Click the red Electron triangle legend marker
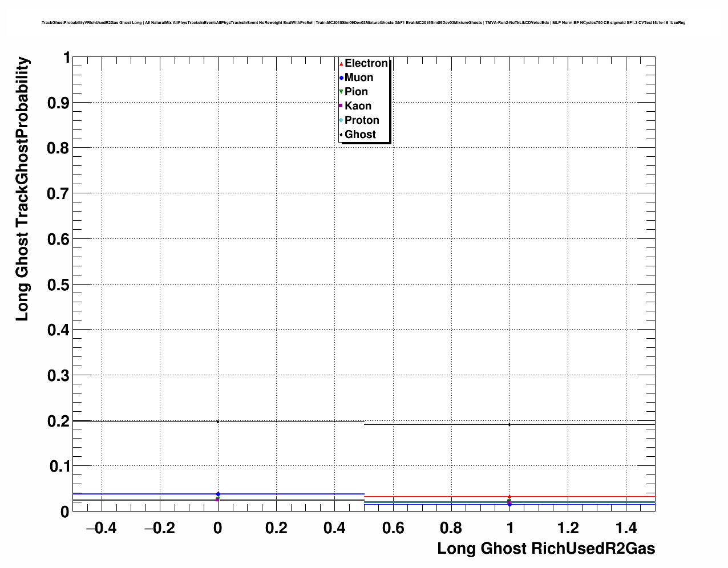 [341, 63]
